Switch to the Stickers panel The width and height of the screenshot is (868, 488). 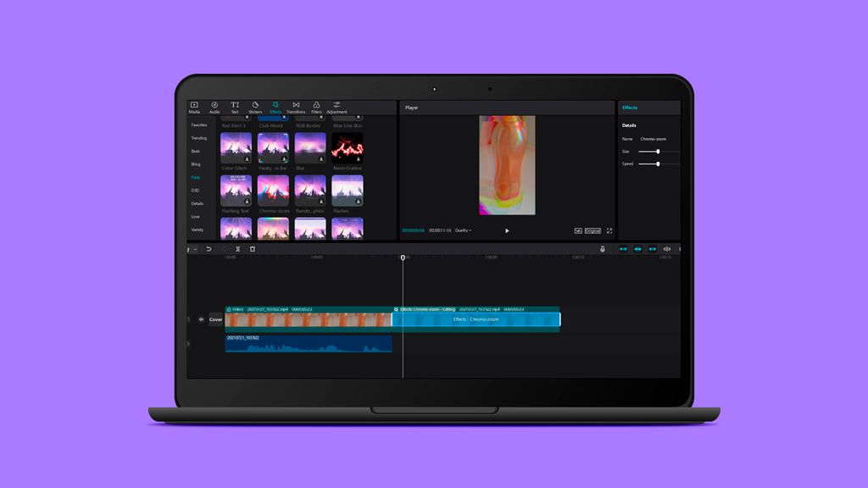click(x=255, y=107)
